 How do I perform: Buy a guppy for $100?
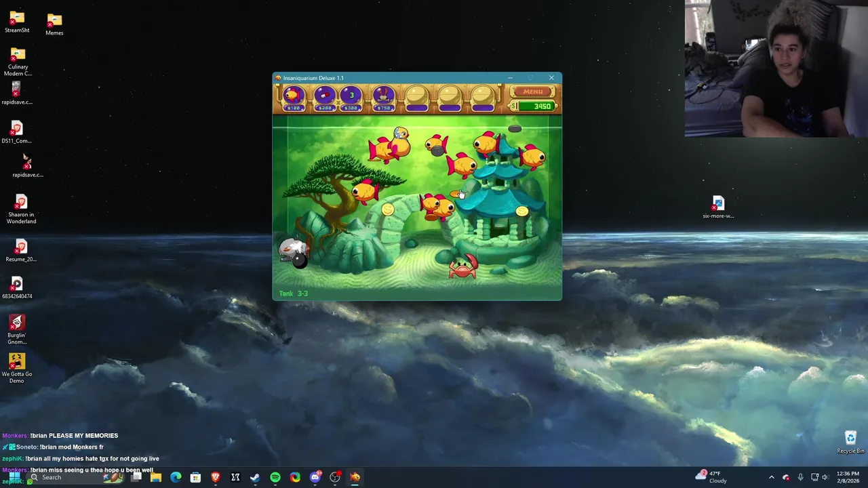pyautogui.click(x=293, y=98)
